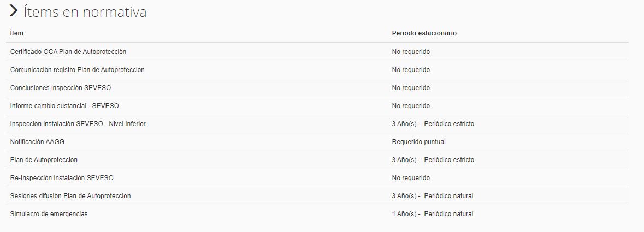The image size is (644, 232).
Task: Click period value for Sesiones difusión row
Action: [432, 196]
